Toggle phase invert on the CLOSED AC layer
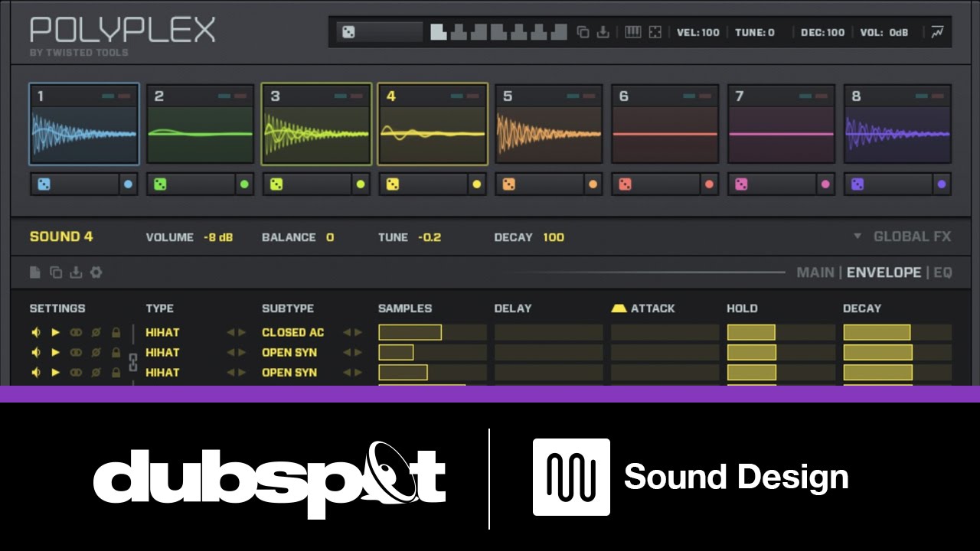 (x=96, y=332)
